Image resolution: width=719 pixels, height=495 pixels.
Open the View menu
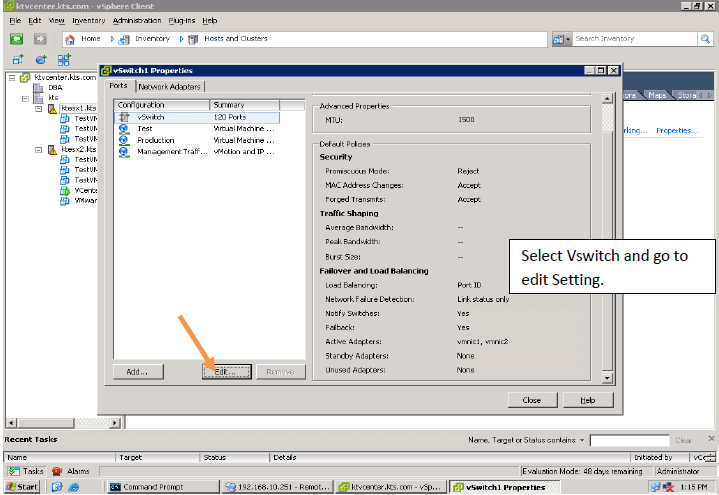56,21
